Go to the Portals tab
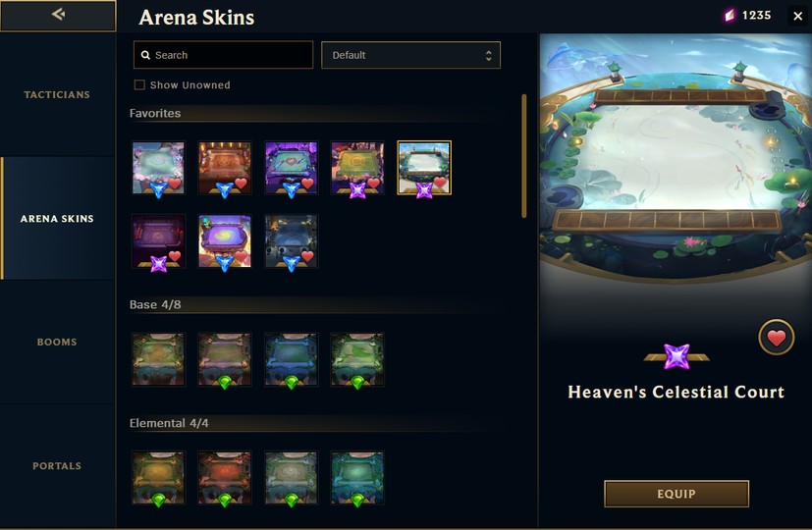This screenshot has height=530, width=812. click(57, 466)
